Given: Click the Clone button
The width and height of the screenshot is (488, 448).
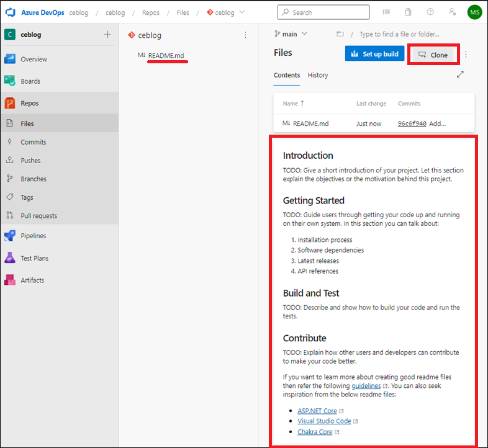Looking at the screenshot, I should point(433,55).
